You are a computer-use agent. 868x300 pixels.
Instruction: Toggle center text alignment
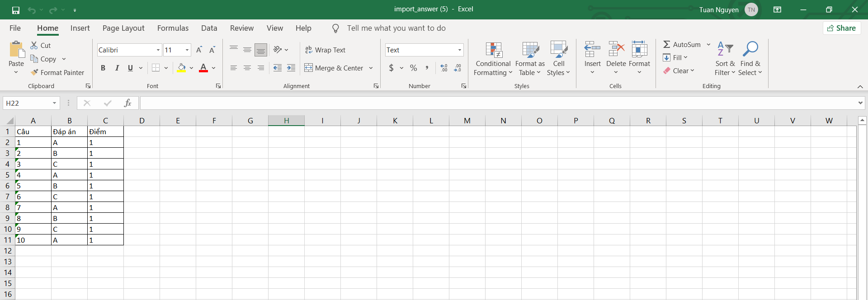(x=247, y=68)
